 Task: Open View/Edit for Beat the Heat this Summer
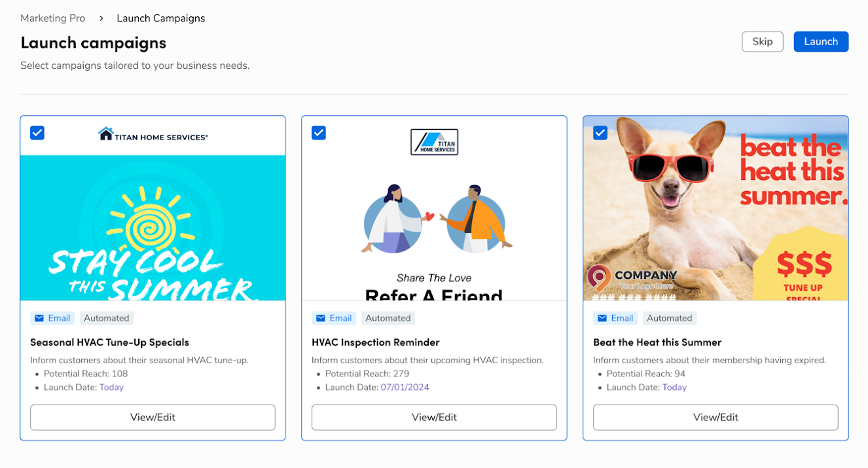point(715,417)
